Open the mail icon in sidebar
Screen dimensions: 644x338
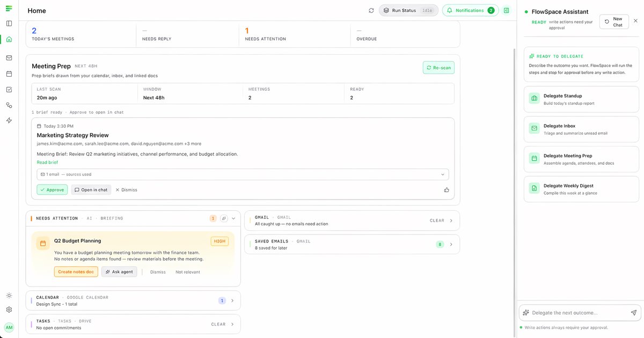coord(9,57)
